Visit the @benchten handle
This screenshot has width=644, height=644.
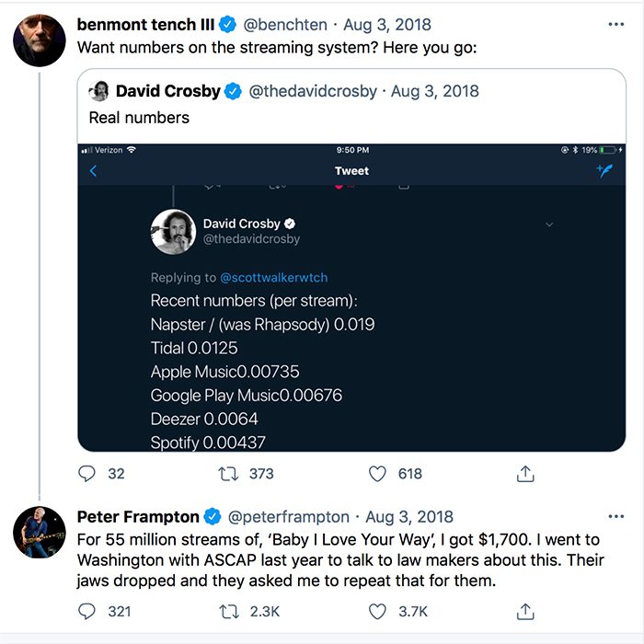[285, 25]
